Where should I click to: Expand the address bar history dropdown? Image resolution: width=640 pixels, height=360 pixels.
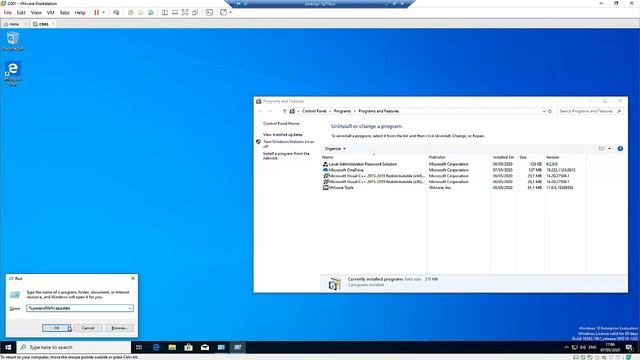(x=544, y=111)
